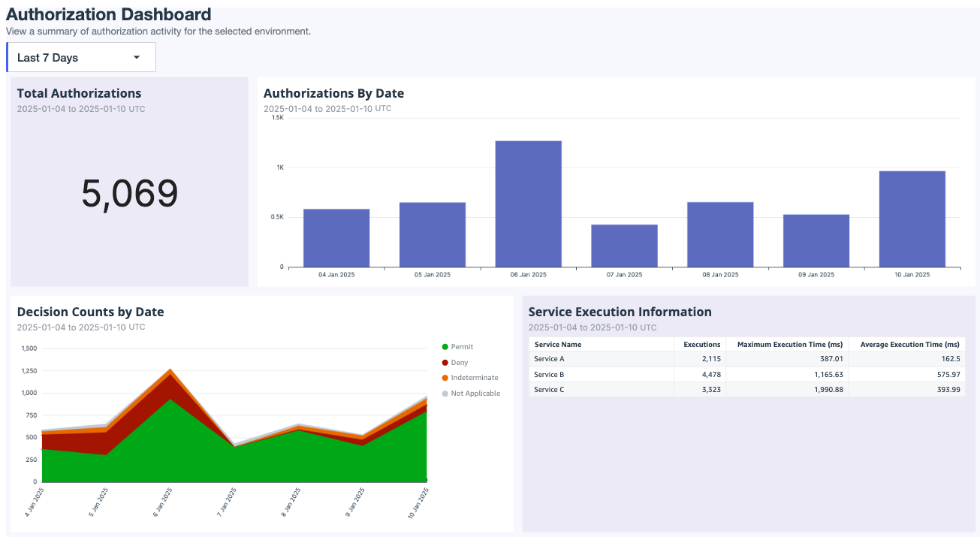Click the Authorizations By Date title
The image size is (980, 537).
pos(333,94)
